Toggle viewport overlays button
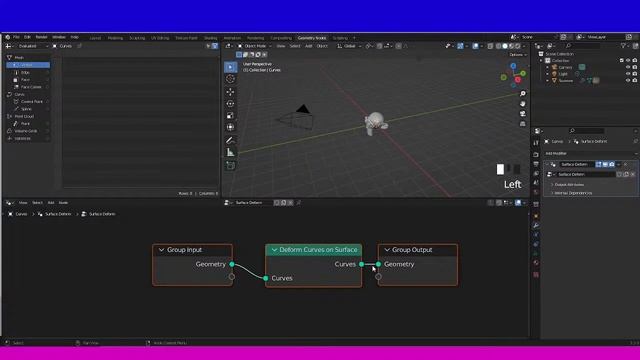 pyautogui.click(x=476, y=46)
